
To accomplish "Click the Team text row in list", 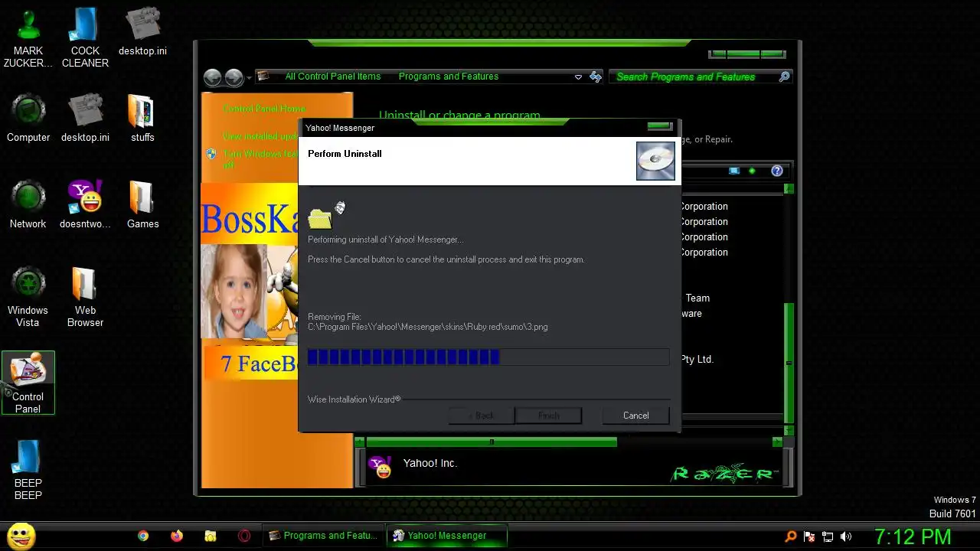I will [x=697, y=298].
